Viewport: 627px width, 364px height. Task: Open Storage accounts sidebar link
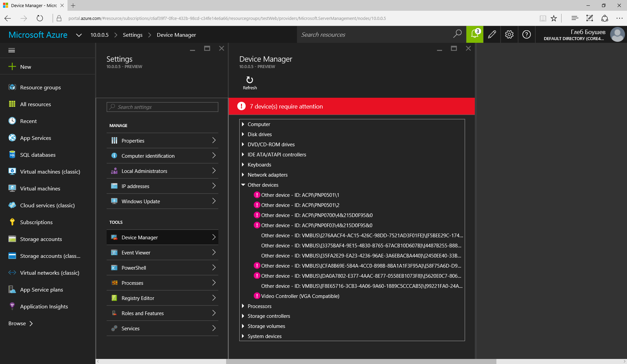(41, 239)
